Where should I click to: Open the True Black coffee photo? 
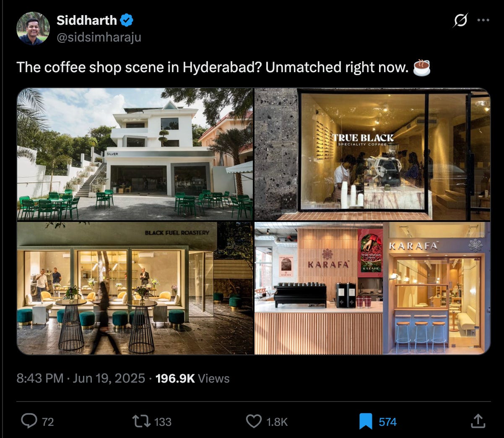tap(372, 154)
